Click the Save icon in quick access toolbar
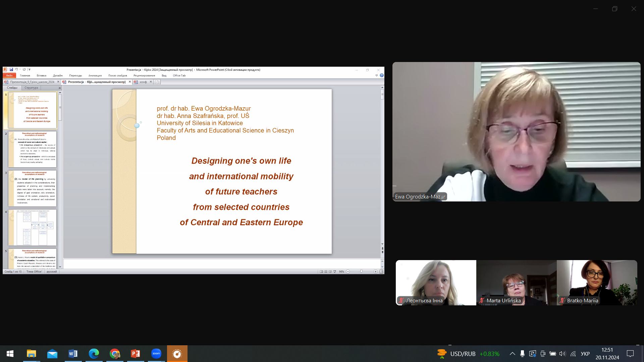644x362 pixels. tap(11, 70)
